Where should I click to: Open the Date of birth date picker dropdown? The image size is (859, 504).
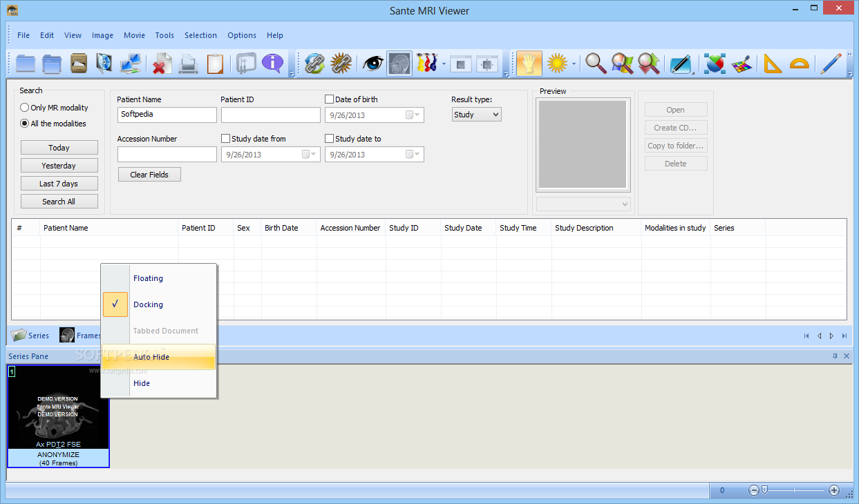(x=413, y=115)
